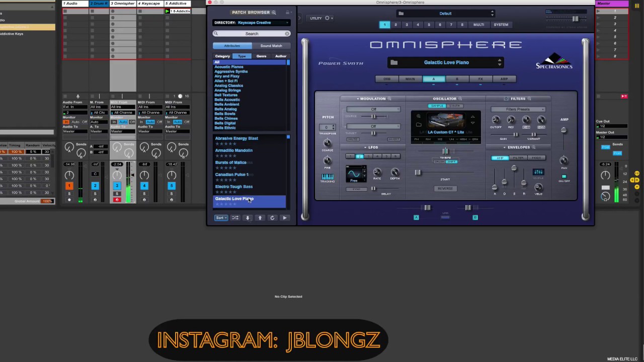Select previous soundsource with up arrow

tap(472, 117)
